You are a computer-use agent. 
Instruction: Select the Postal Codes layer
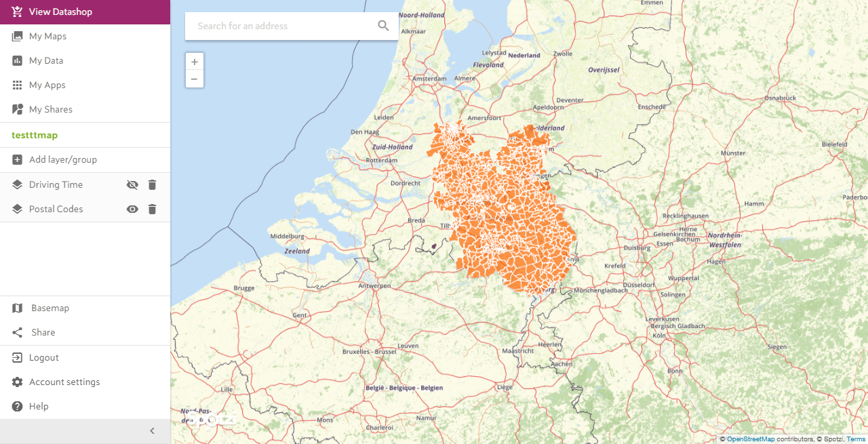tap(56, 209)
